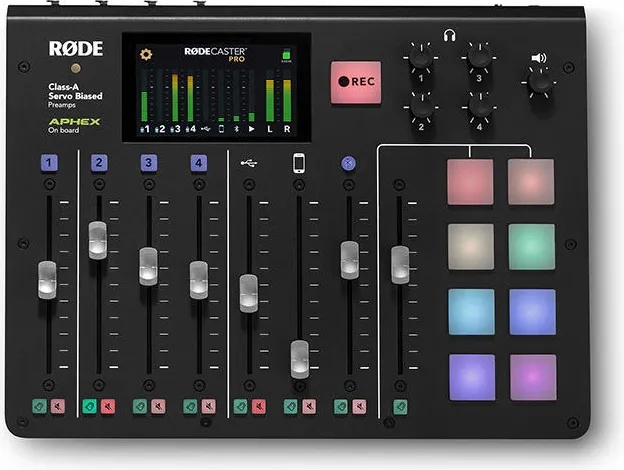Select the channel 4 button above its fader
The height and width of the screenshot is (470, 624).
(x=199, y=163)
